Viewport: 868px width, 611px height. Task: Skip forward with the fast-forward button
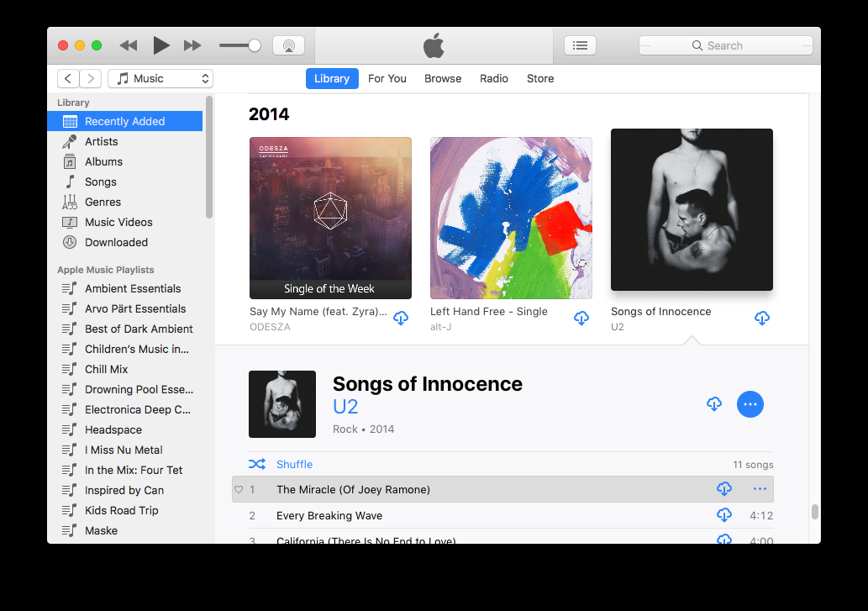click(192, 45)
